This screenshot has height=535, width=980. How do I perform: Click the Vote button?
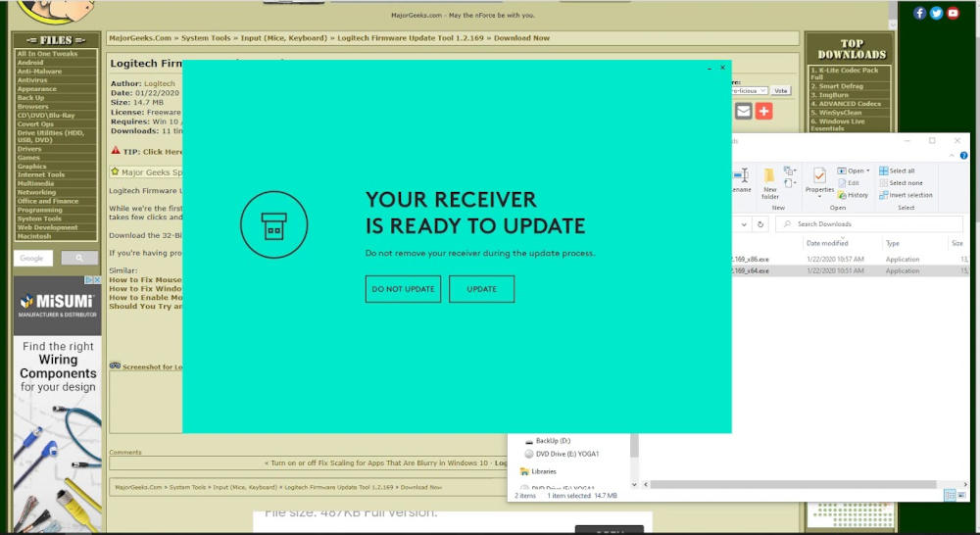(781, 90)
